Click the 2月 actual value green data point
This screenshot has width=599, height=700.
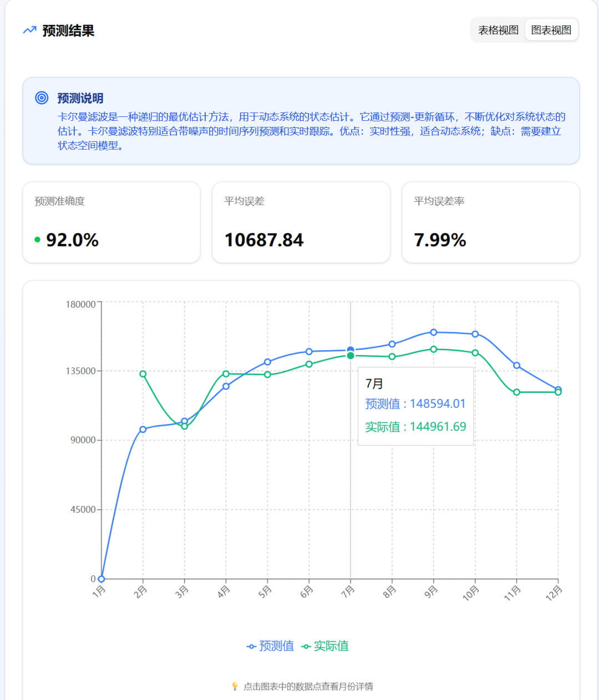(x=143, y=374)
